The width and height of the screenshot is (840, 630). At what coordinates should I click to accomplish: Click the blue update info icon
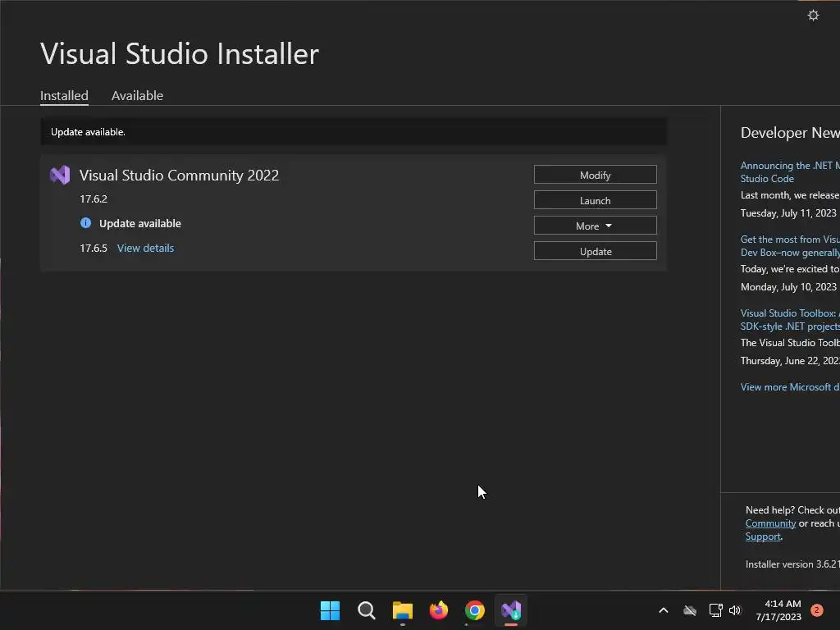click(85, 223)
